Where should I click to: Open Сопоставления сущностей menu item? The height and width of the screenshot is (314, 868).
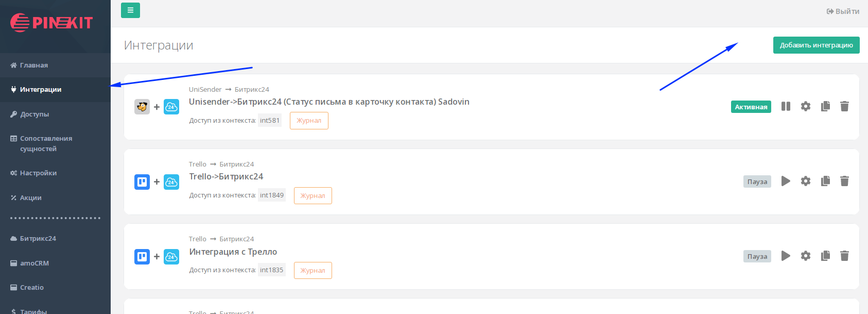point(46,143)
